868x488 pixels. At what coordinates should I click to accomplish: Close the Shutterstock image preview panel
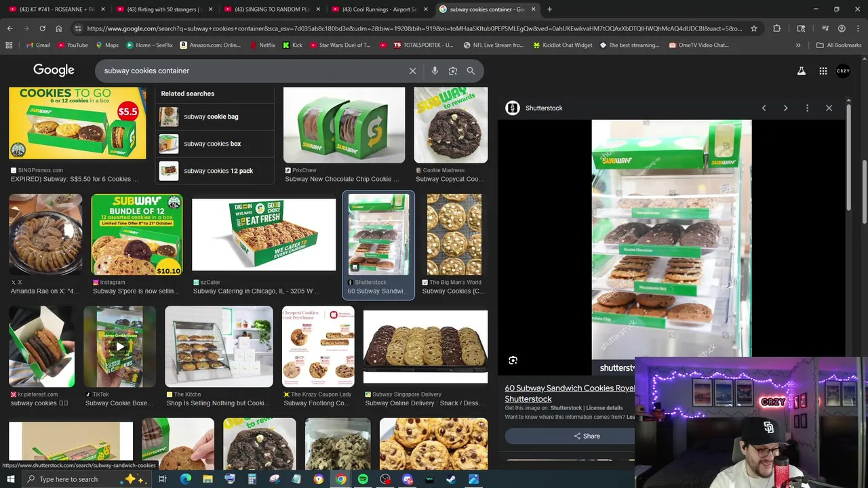(829, 108)
